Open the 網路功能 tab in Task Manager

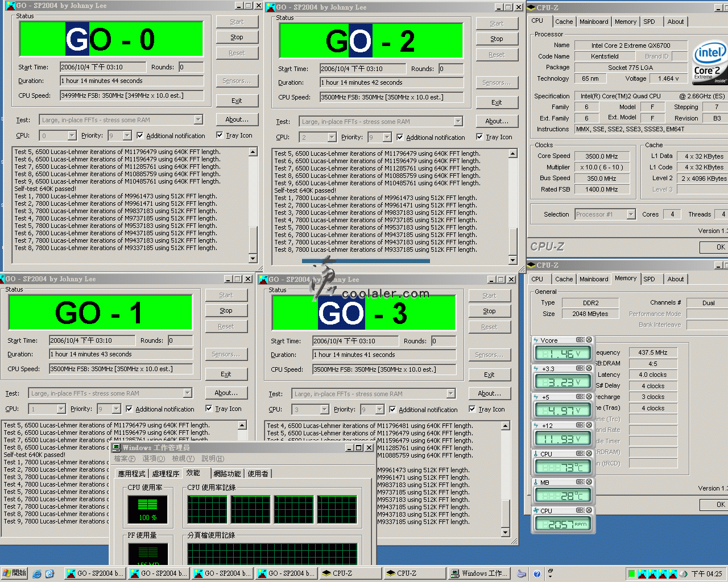227,473
